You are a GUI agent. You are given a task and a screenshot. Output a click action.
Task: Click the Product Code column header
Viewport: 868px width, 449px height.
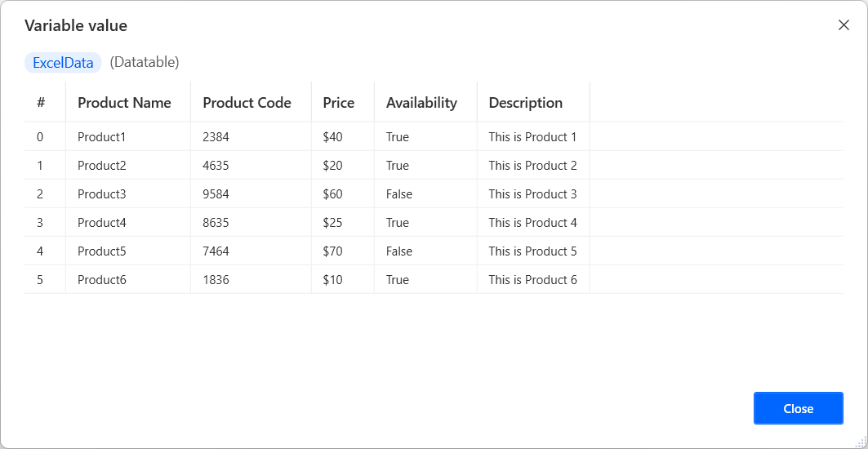(247, 103)
